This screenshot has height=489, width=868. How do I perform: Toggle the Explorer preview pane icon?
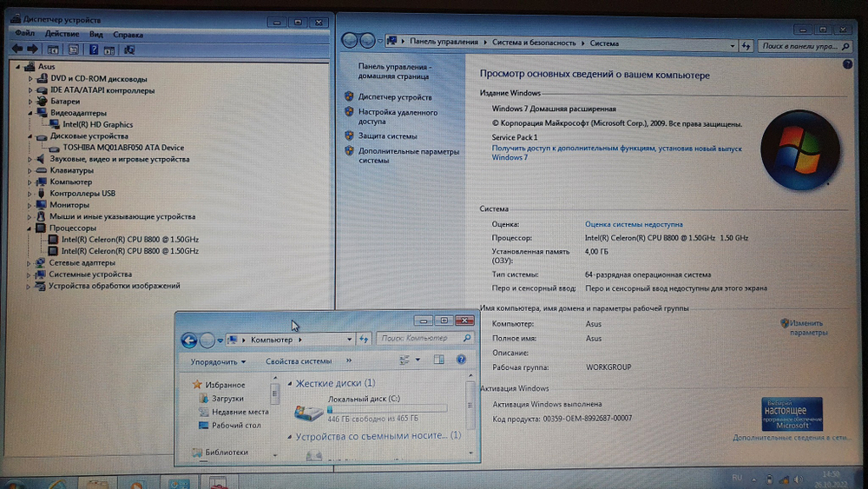439,360
